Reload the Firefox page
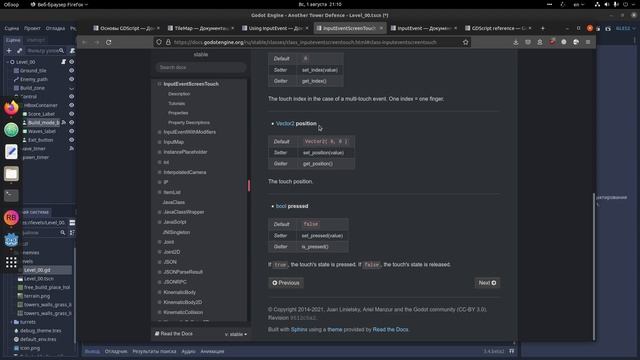Screen dimensions: 640x360 (109, 42)
